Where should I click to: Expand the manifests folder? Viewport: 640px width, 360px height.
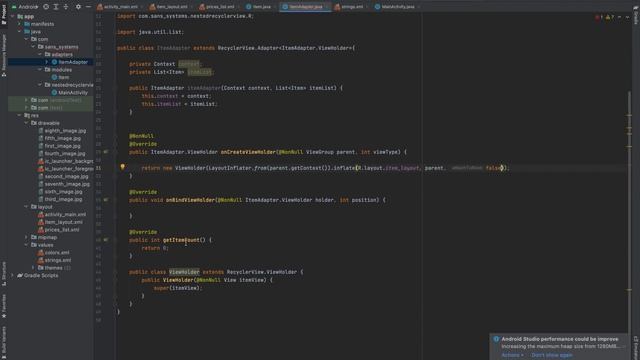(x=20, y=24)
